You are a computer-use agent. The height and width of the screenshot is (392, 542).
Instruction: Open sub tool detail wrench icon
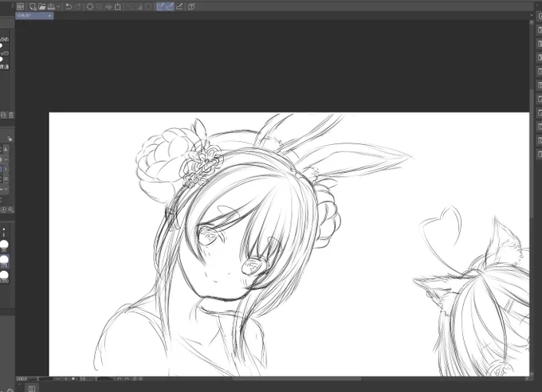[11, 210]
